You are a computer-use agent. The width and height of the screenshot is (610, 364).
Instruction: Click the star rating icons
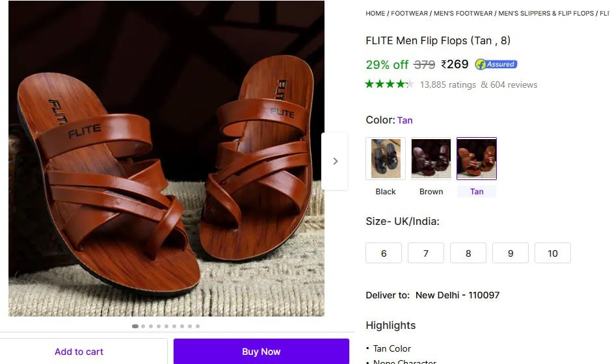coord(389,84)
